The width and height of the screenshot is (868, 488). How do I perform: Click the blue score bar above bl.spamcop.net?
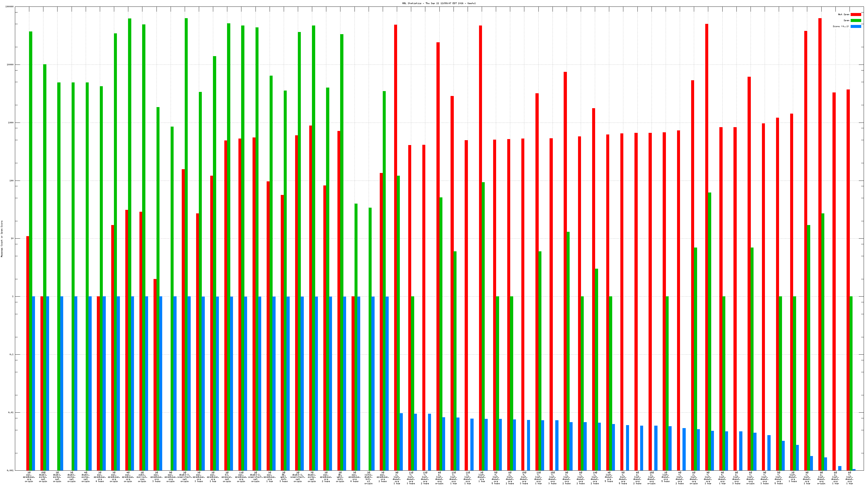coord(231,383)
